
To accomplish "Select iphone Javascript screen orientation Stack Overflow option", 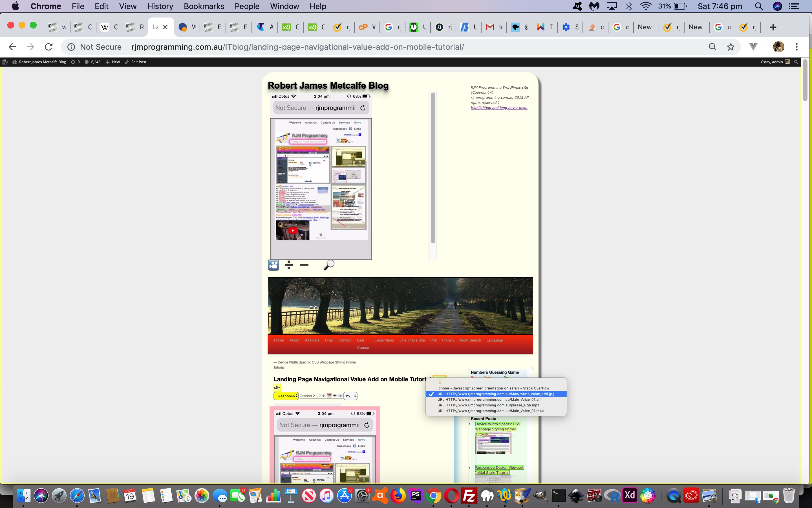I will pyautogui.click(x=496, y=388).
